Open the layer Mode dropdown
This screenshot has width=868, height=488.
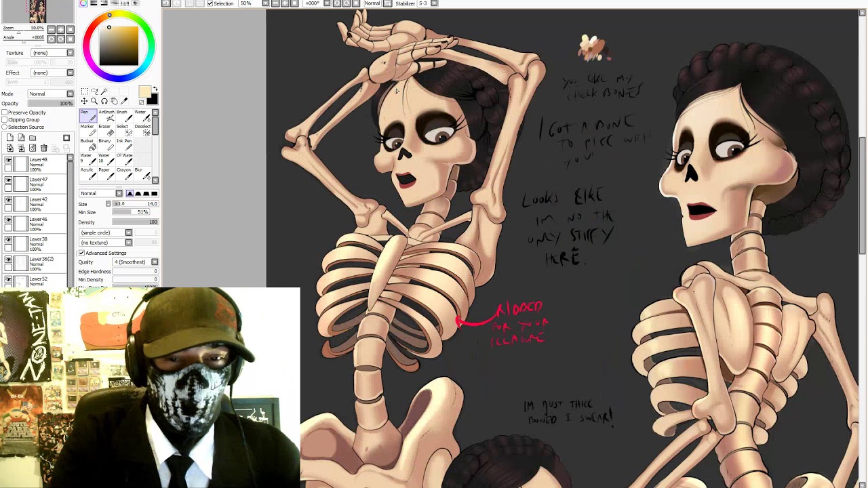coord(51,94)
